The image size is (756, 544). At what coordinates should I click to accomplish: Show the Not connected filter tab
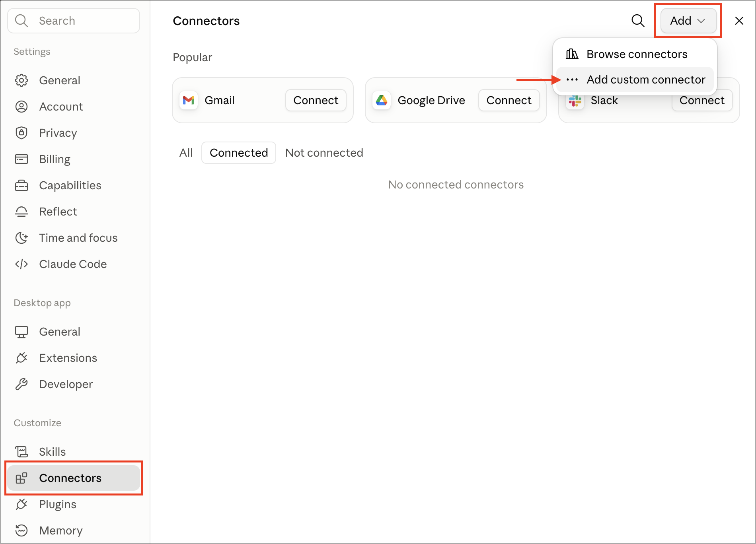click(x=324, y=153)
